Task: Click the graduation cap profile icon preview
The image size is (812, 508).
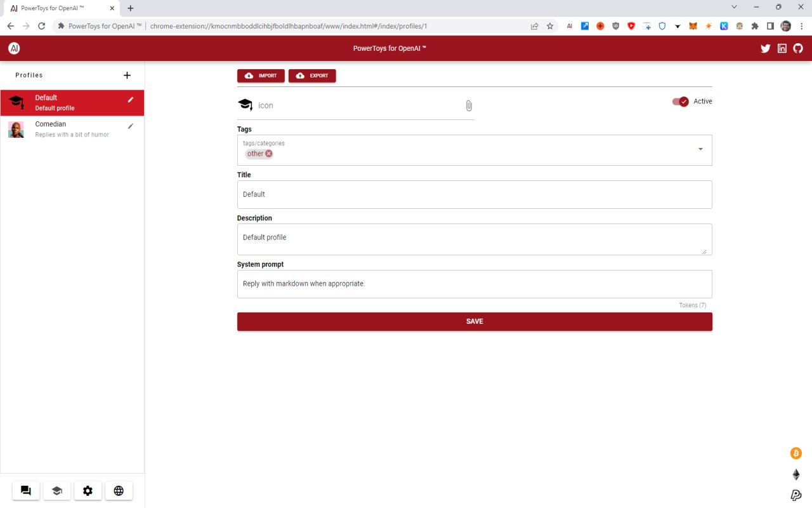Action: click(245, 105)
